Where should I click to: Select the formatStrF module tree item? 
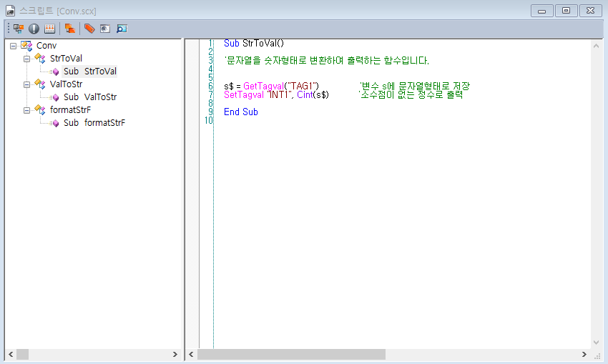click(70, 109)
